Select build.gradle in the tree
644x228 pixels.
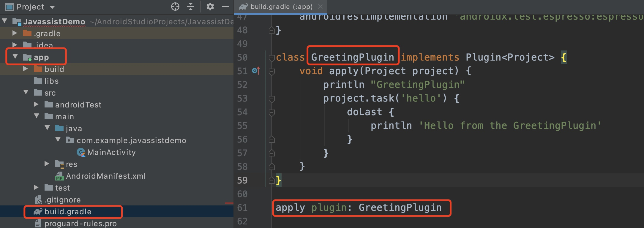tap(68, 212)
